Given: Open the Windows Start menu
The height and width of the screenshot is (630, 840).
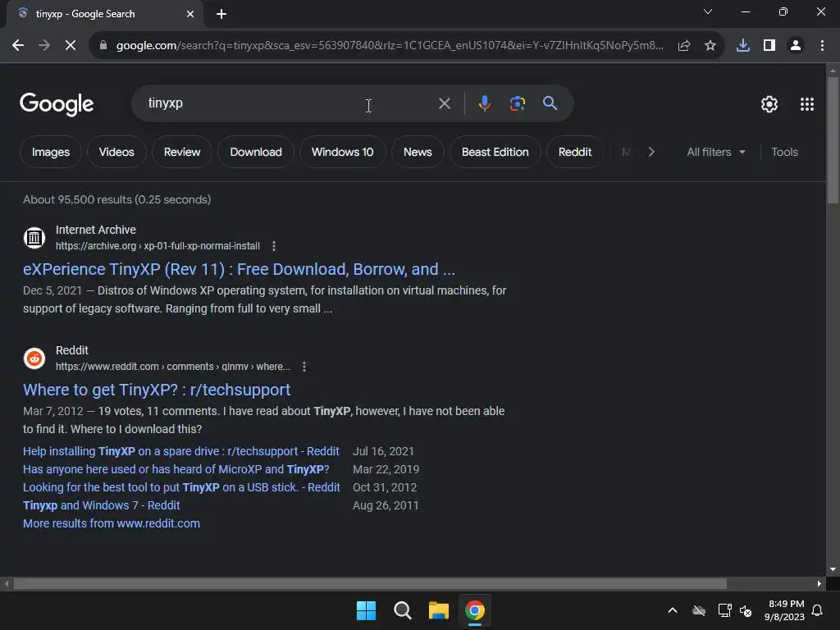Looking at the screenshot, I should pyautogui.click(x=367, y=610).
